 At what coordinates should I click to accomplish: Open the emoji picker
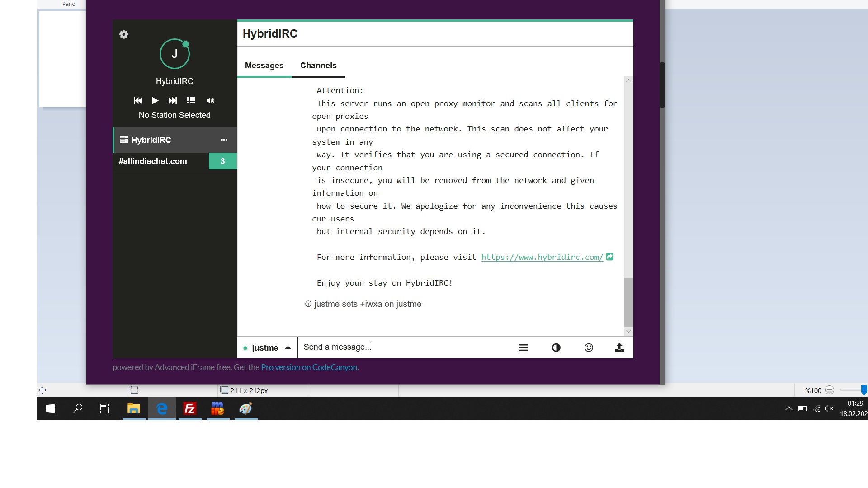(x=589, y=347)
